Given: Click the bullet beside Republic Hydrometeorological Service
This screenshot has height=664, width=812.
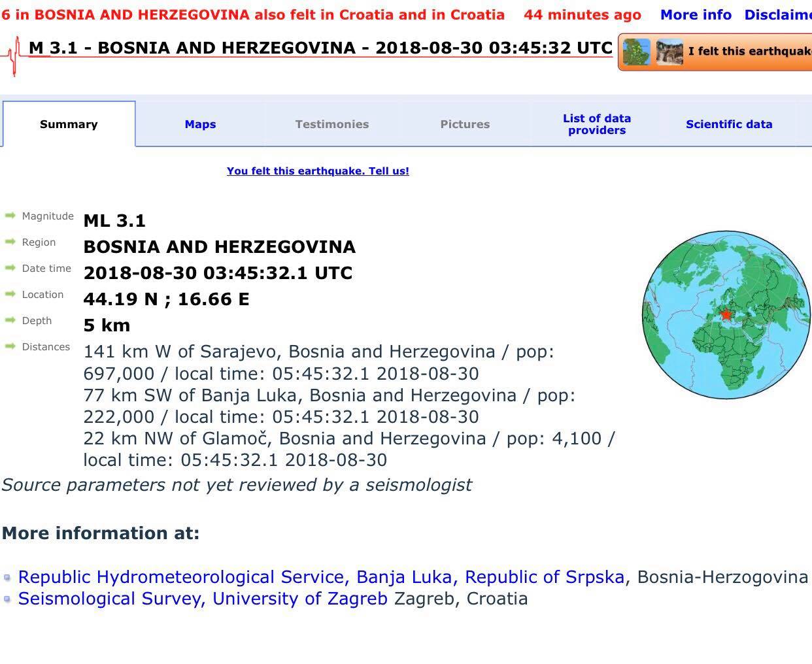Looking at the screenshot, I should click(7, 578).
